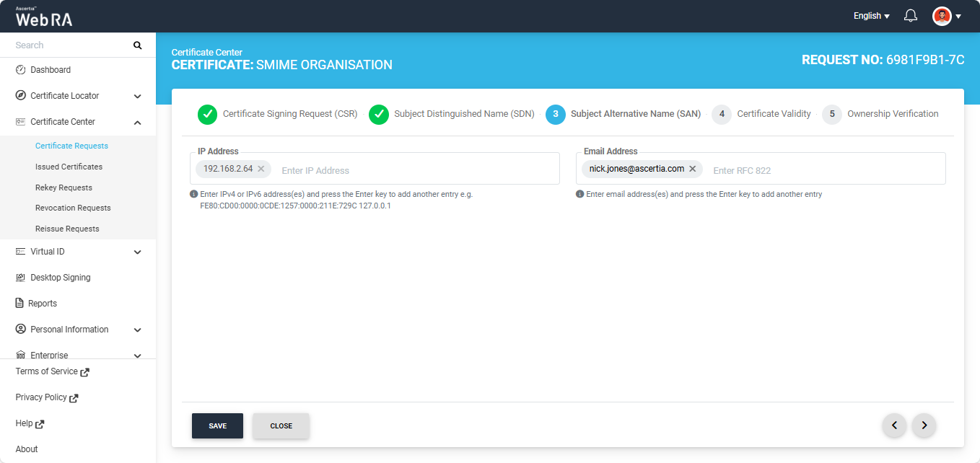Focus the Enter IP Address input field
The image size is (980, 463).
(411, 171)
